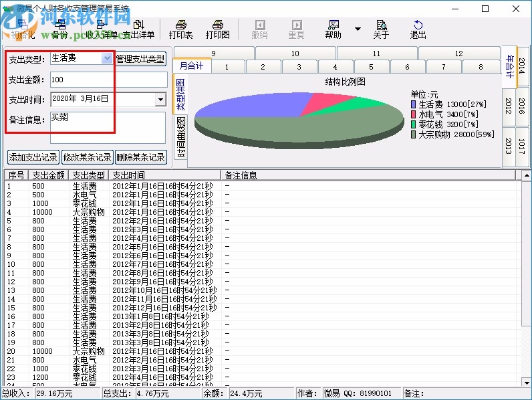This screenshot has width=532, height=400.
Task: Click the 删除某条记录 button
Action: [141, 157]
